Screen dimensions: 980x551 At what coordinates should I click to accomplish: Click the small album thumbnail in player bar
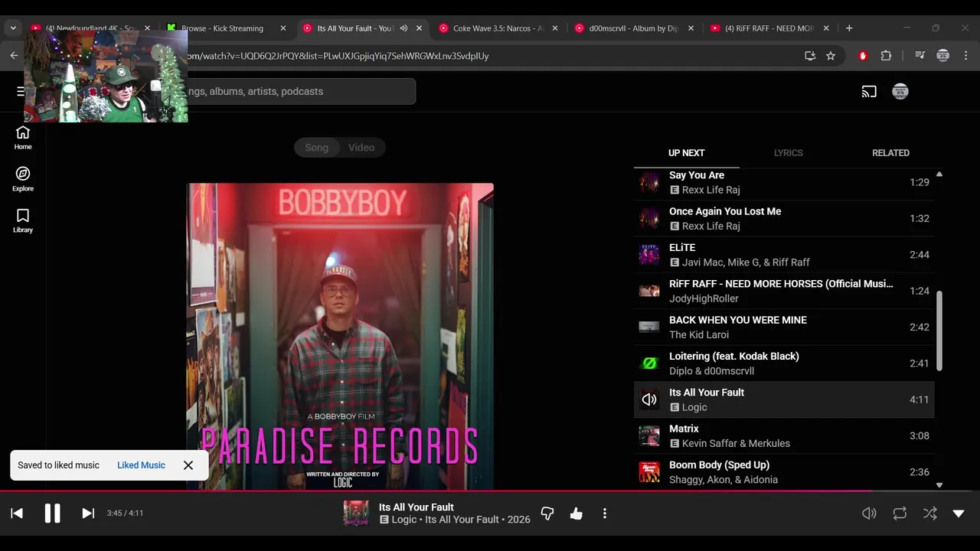click(x=356, y=514)
